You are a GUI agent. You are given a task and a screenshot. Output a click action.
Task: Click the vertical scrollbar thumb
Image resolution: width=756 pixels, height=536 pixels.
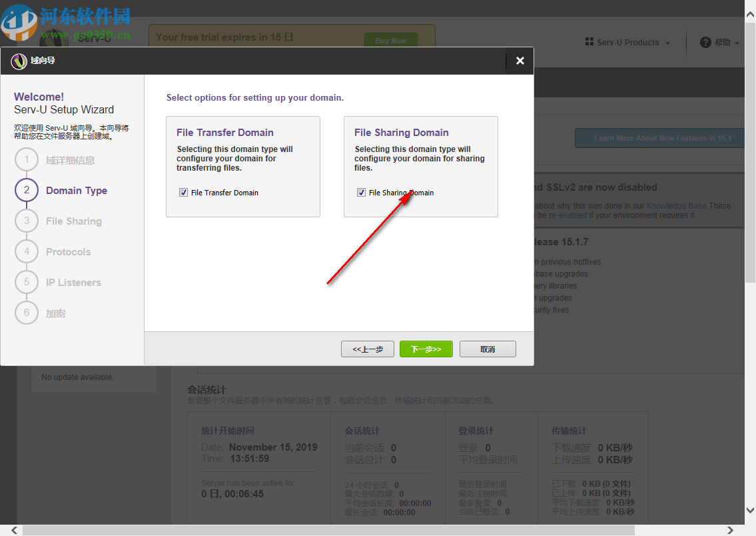coord(750,152)
